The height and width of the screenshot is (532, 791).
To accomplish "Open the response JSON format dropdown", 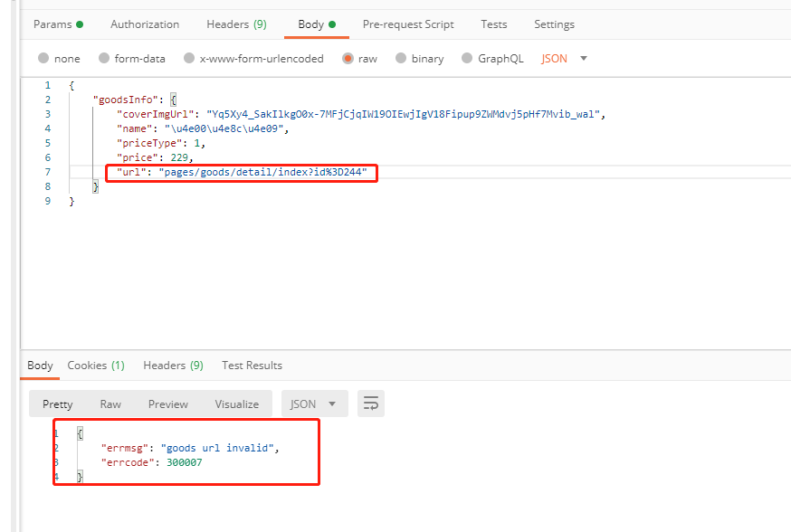I will pos(315,404).
